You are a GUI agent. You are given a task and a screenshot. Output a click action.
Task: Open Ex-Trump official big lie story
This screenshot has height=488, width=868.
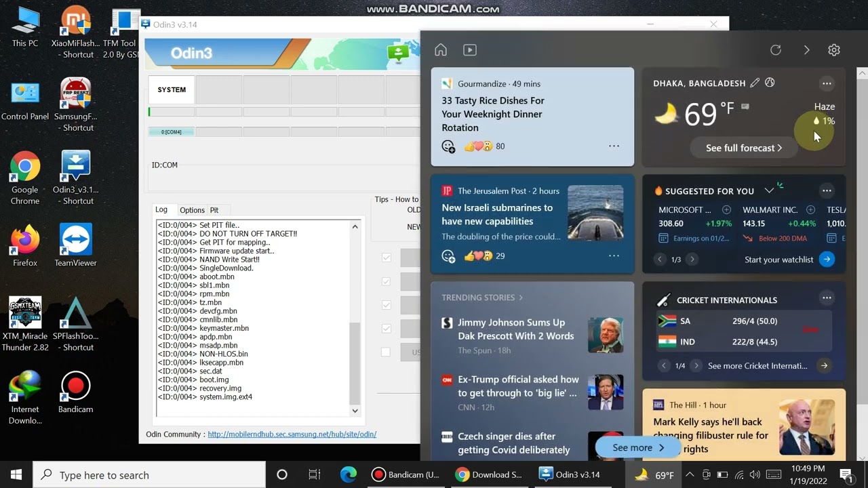[517, 386]
